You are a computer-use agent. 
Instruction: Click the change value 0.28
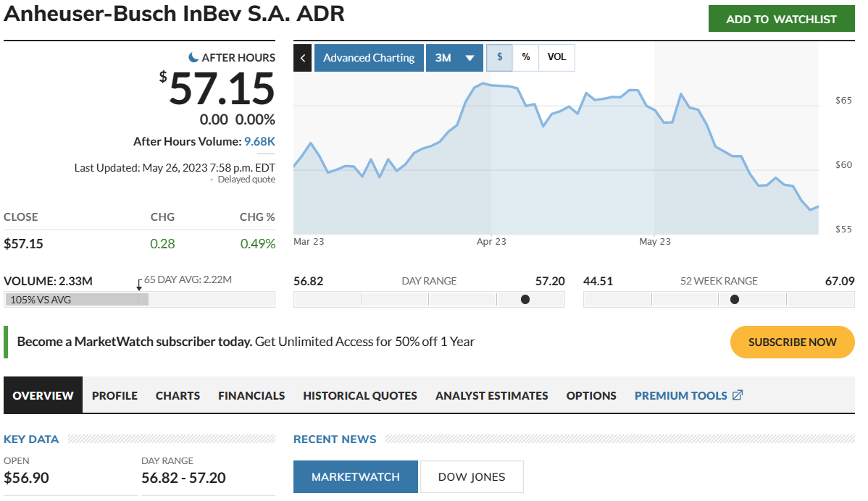tap(162, 244)
